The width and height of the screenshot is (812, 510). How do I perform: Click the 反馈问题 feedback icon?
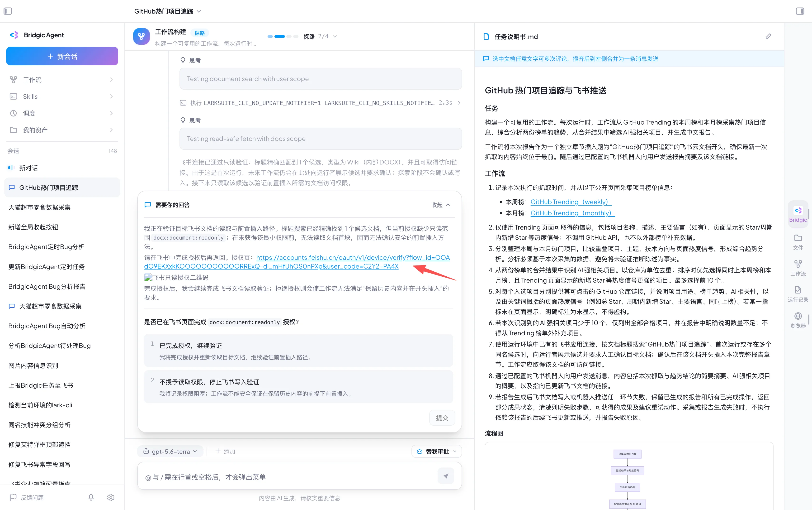pos(14,497)
